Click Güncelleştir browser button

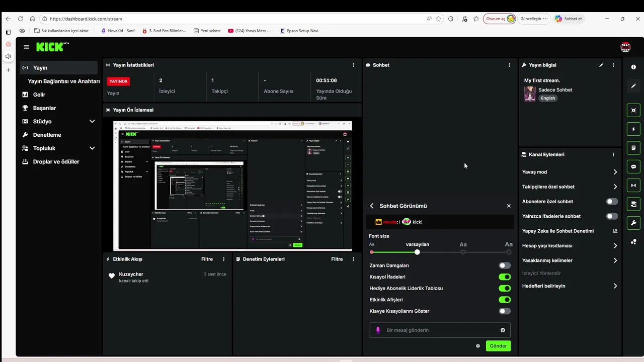(x=534, y=19)
